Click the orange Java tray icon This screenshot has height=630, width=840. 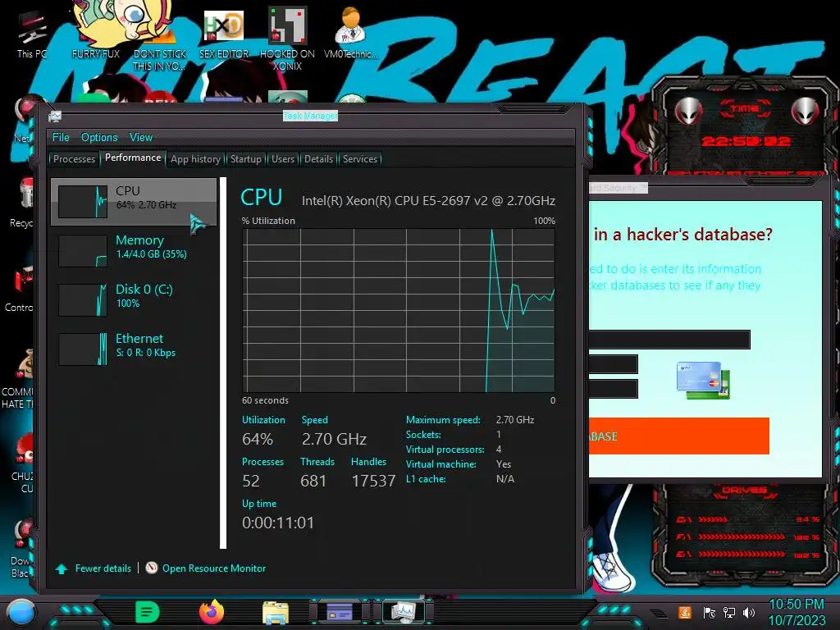(x=685, y=612)
